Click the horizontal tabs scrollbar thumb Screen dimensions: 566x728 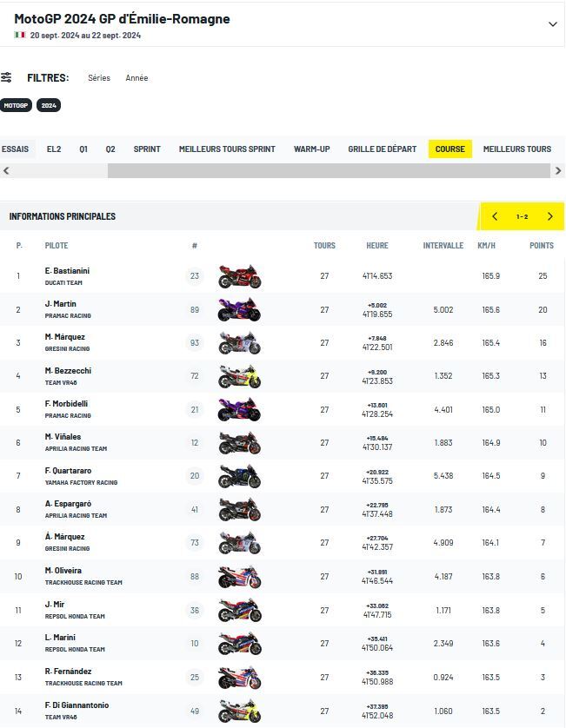(x=329, y=171)
